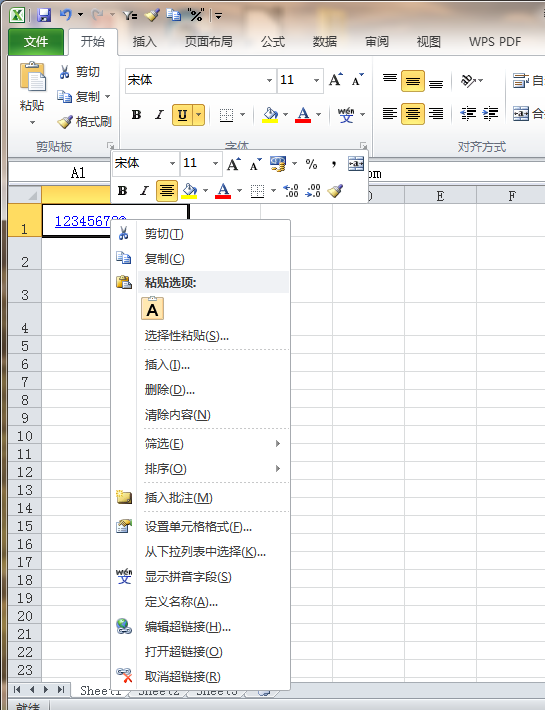
Task: Toggle Italic in the mini toolbar
Action: 144,191
